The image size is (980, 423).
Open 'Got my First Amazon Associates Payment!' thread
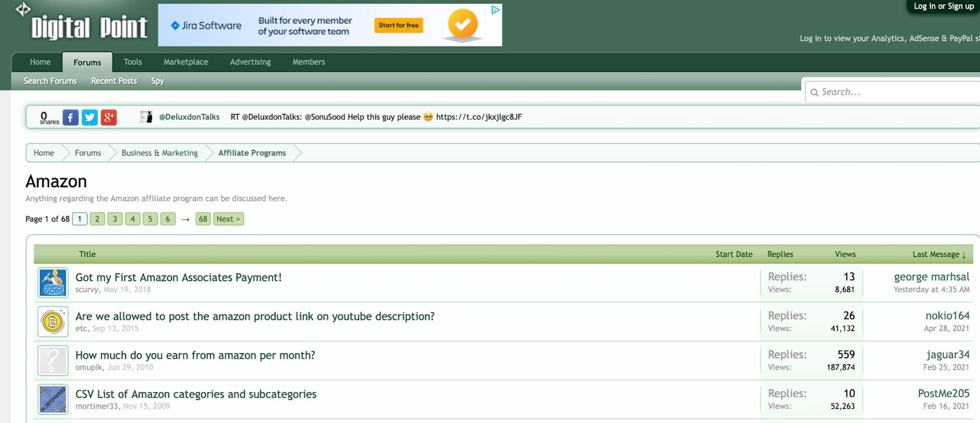click(x=179, y=277)
